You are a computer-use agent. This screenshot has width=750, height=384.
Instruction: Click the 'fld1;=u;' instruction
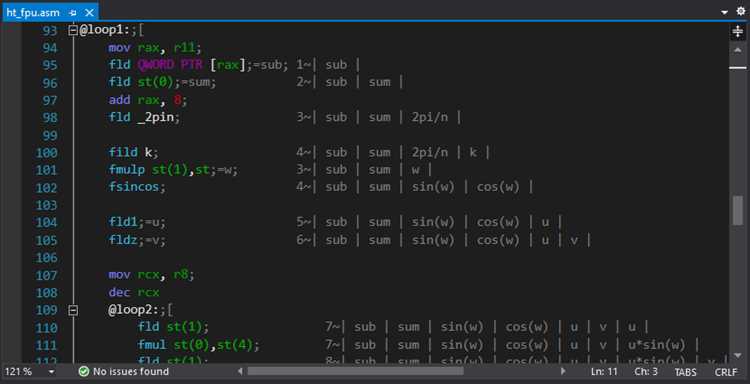(137, 222)
